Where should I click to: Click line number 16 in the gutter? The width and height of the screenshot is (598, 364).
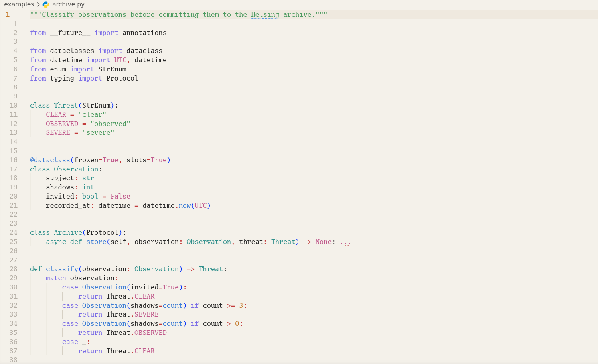[14, 160]
